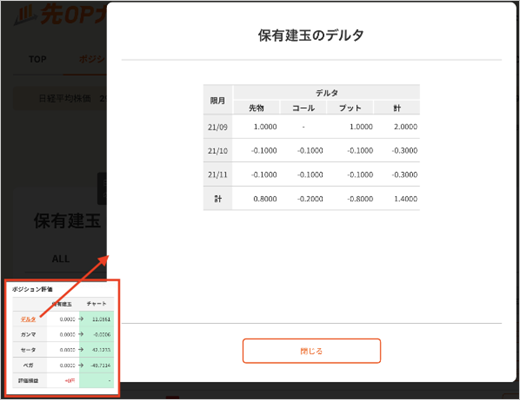Click the 0.8000 先物 total in 計 row

(x=265, y=199)
